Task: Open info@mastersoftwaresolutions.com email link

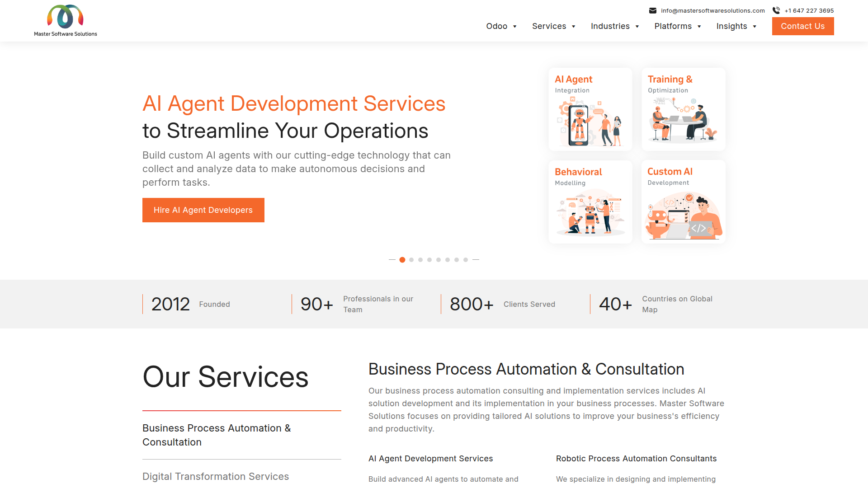Action: [713, 10]
